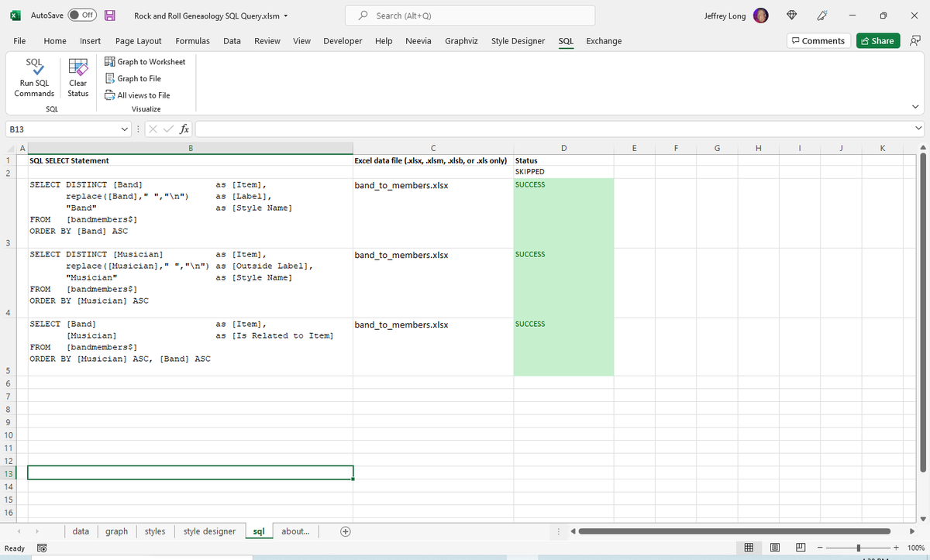930x560 pixels.
Task: Select column B header
Action: [x=190, y=148]
